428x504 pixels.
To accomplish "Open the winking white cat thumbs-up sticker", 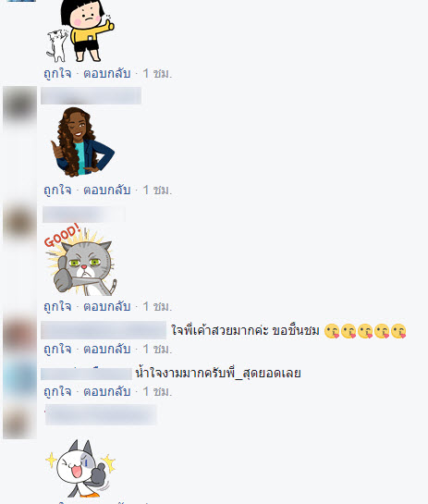I will coord(80,468).
